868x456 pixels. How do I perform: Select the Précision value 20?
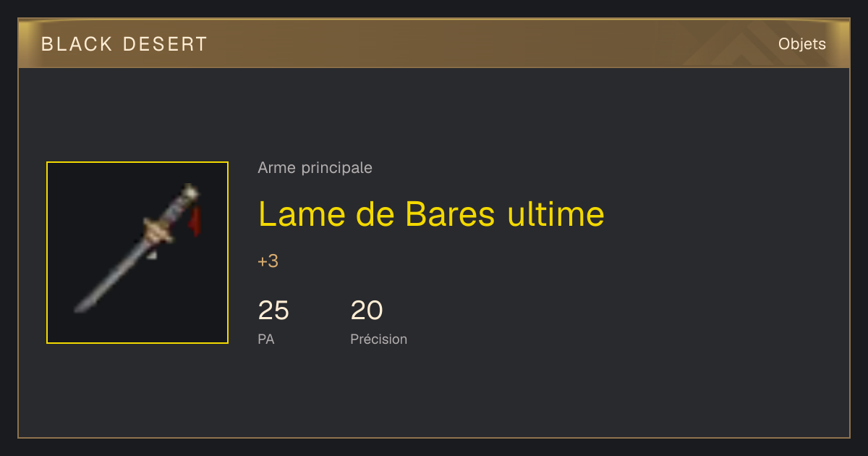tap(367, 311)
